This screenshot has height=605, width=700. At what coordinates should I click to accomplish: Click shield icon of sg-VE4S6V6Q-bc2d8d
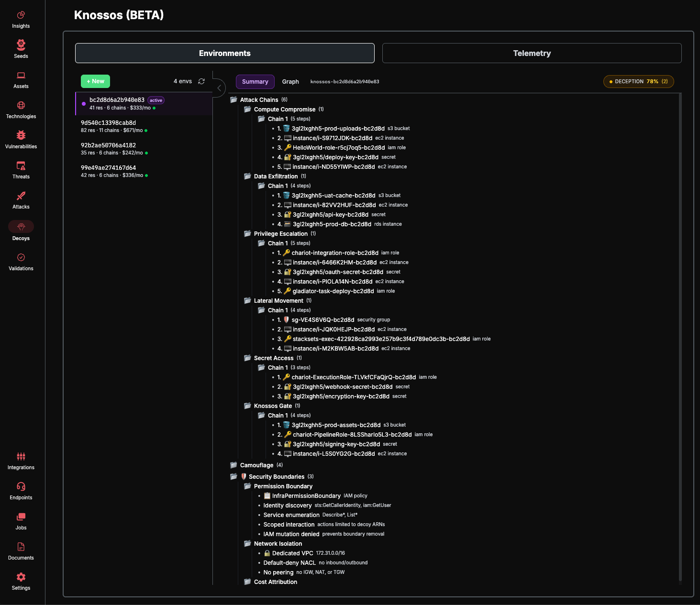(x=286, y=319)
